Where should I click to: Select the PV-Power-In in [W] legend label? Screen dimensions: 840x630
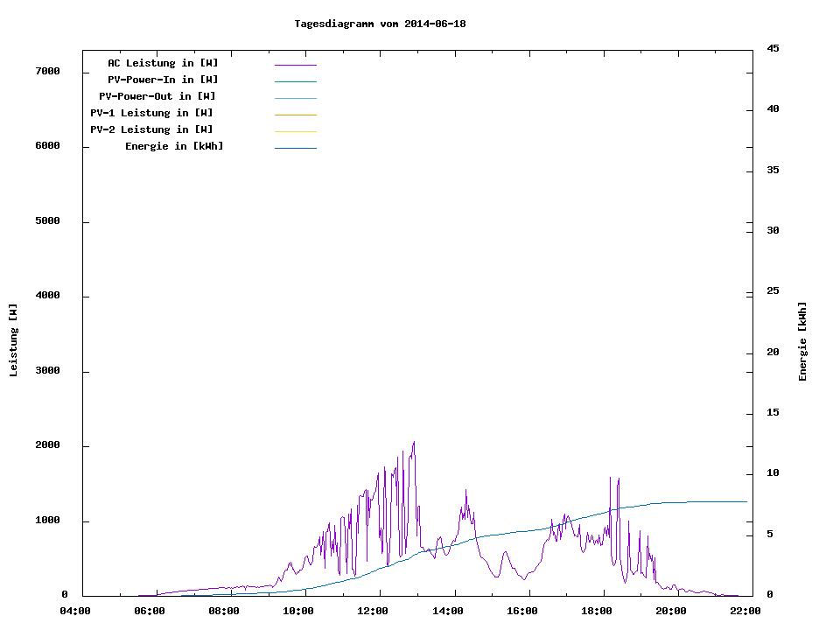(x=163, y=80)
